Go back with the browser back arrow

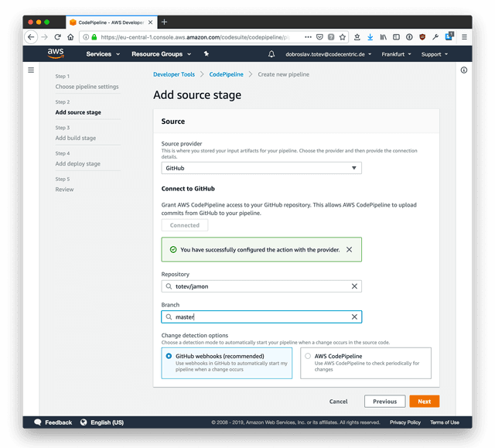pos(31,37)
